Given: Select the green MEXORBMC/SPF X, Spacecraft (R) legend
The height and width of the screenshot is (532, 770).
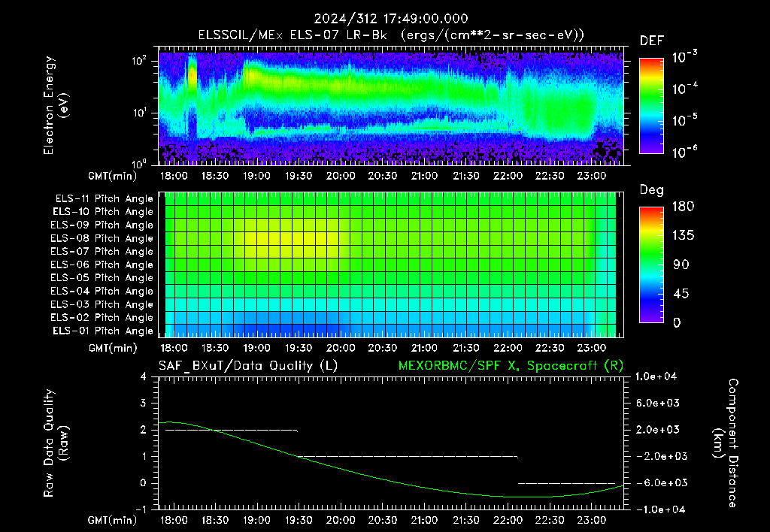Looking at the screenshot, I should (x=511, y=366).
